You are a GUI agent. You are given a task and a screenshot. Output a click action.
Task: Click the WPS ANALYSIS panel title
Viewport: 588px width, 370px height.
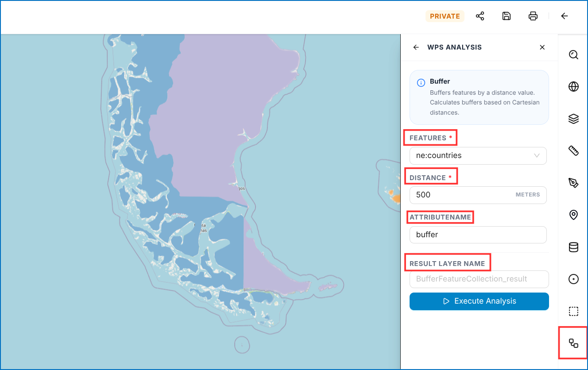tap(454, 47)
